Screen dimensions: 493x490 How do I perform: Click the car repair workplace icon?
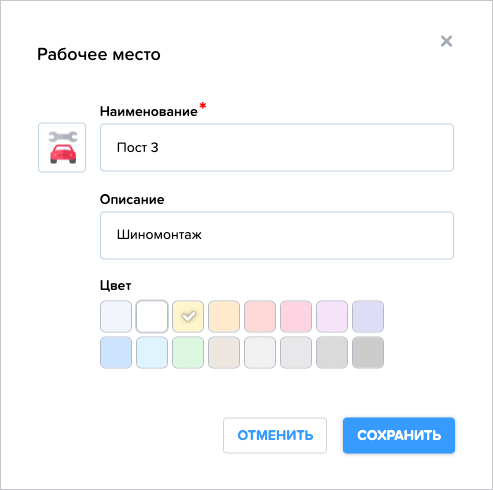[x=62, y=147]
